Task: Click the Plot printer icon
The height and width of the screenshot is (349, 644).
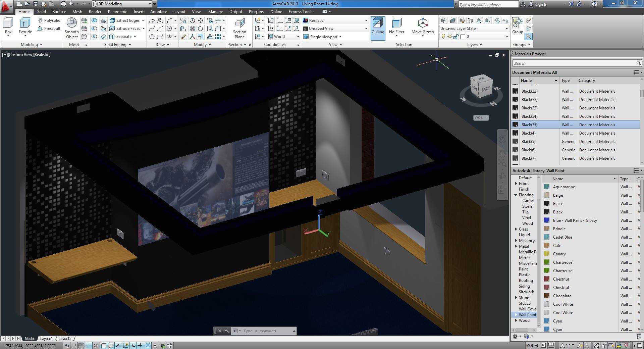Action: [63, 4]
